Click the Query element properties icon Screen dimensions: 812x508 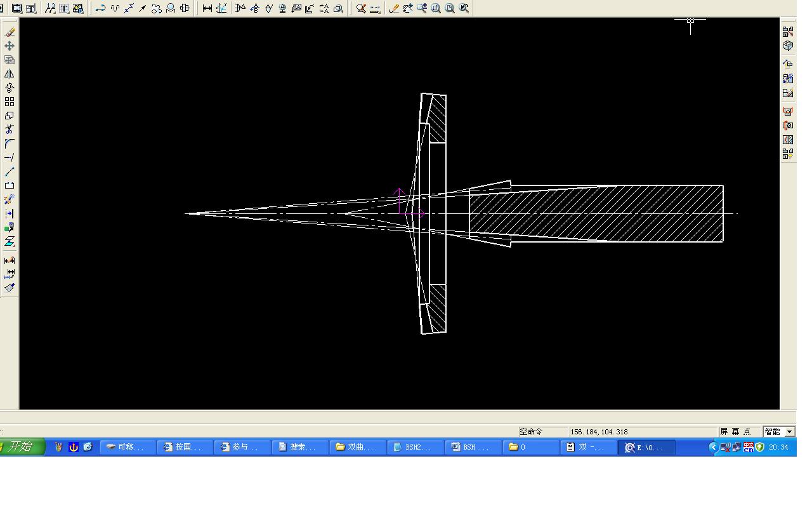(361, 8)
